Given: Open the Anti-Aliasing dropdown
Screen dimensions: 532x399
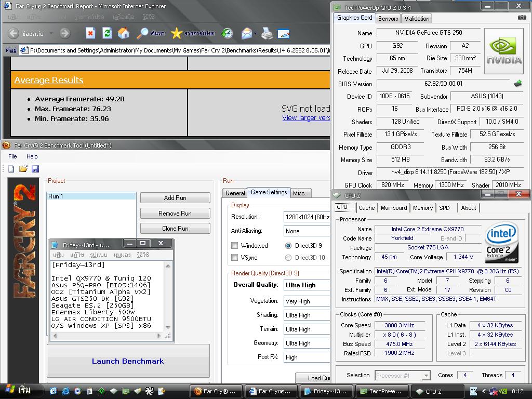Looking at the screenshot, I should (x=307, y=231).
